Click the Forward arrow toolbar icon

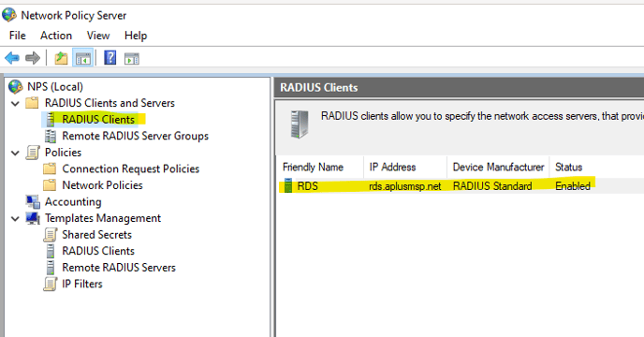click(x=33, y=58)
